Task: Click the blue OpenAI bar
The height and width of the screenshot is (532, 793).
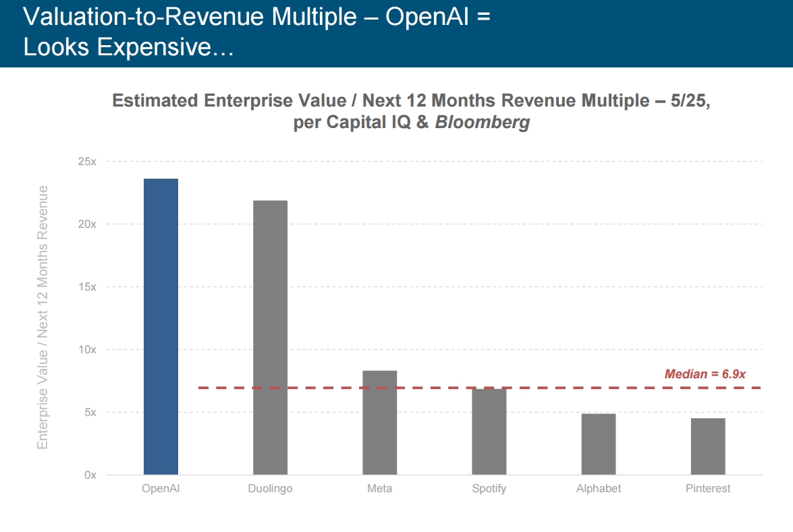Action: (161, 326)
